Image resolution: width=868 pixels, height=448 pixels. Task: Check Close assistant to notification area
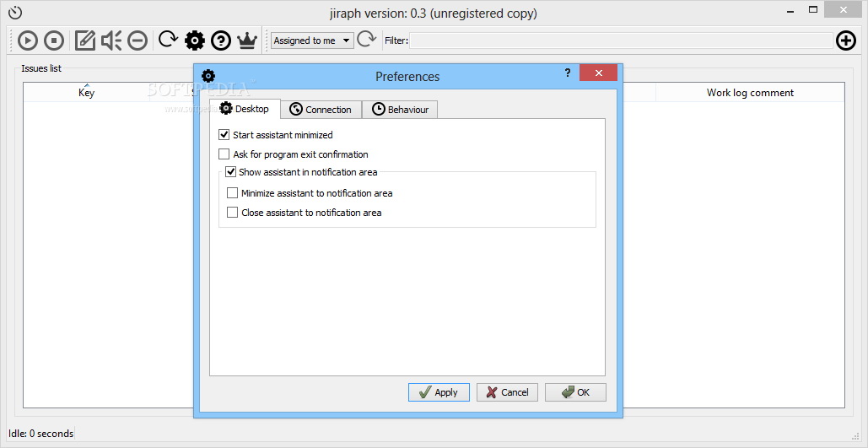(233, 212)
